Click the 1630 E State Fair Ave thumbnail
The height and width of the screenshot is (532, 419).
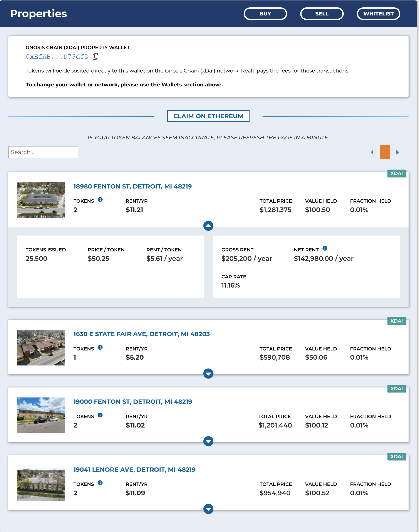[41, 347]
